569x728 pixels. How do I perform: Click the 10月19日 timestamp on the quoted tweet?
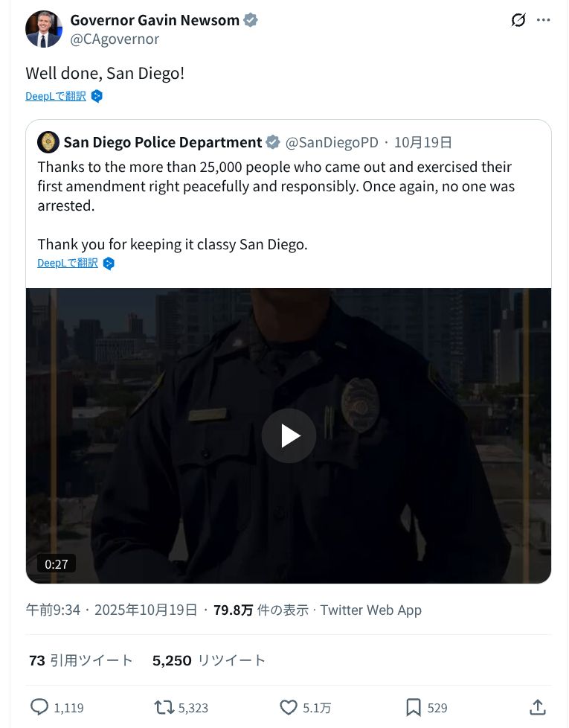pos(423,141)
